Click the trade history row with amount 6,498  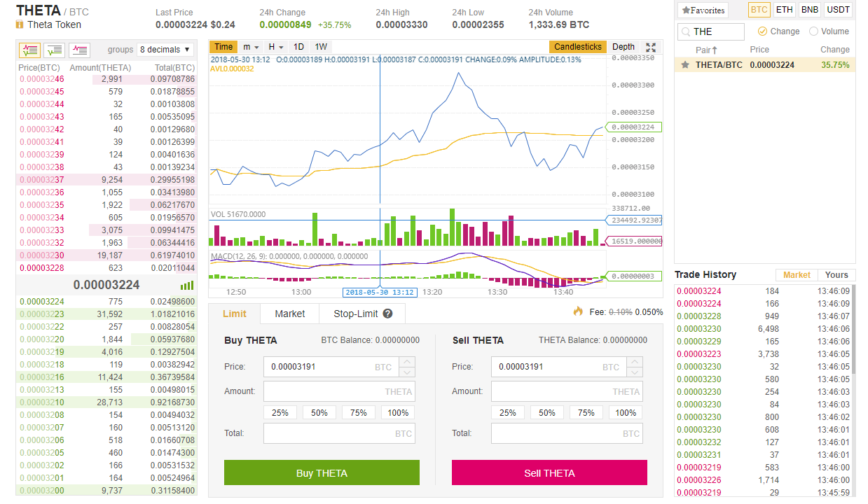(x=763, y=329)
